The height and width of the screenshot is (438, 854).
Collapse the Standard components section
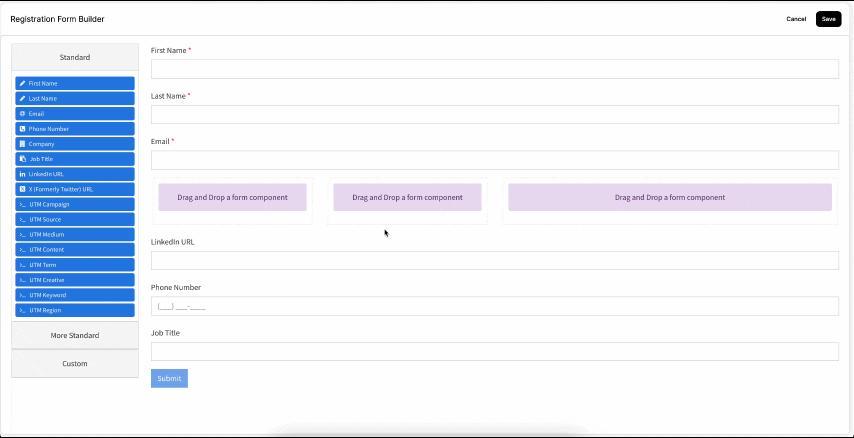pyautogui.click(x=75, y=58)
